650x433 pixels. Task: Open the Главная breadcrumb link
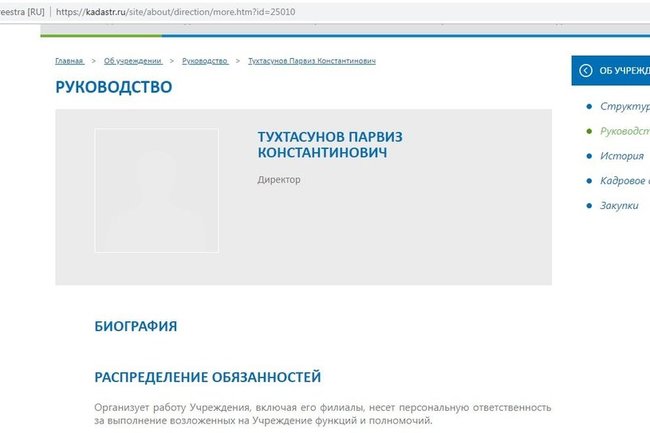69,61
